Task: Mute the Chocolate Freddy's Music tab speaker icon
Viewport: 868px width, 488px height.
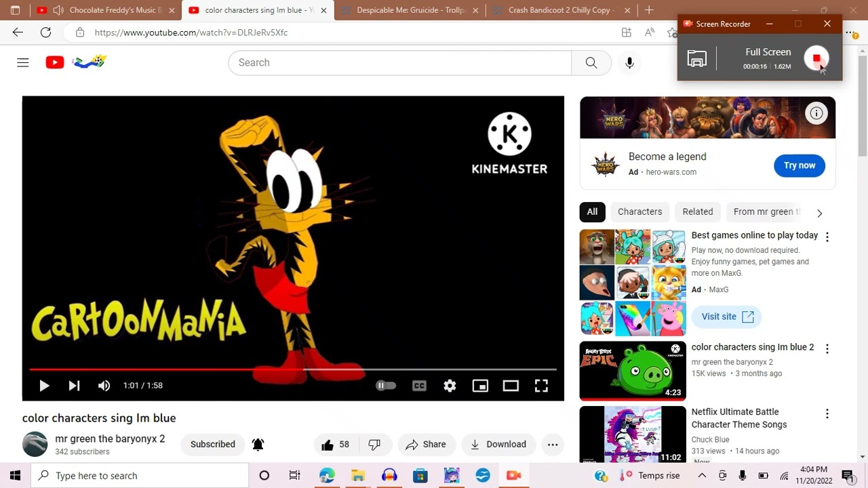Action: click(58, 10)
